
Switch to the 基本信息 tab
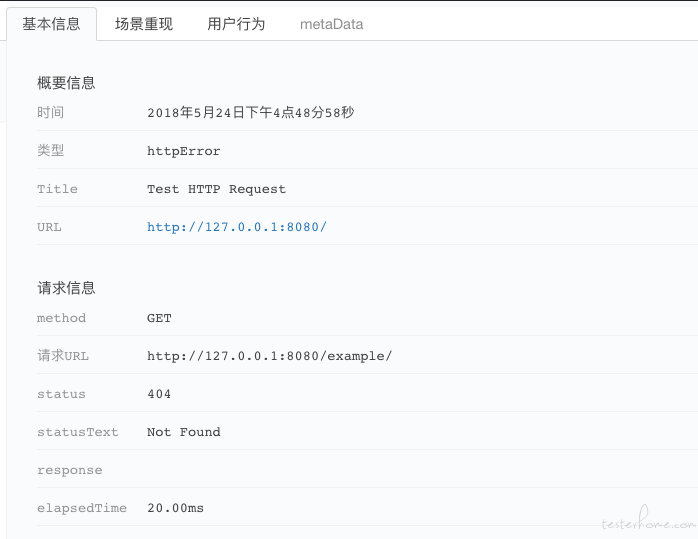point(51,24)
